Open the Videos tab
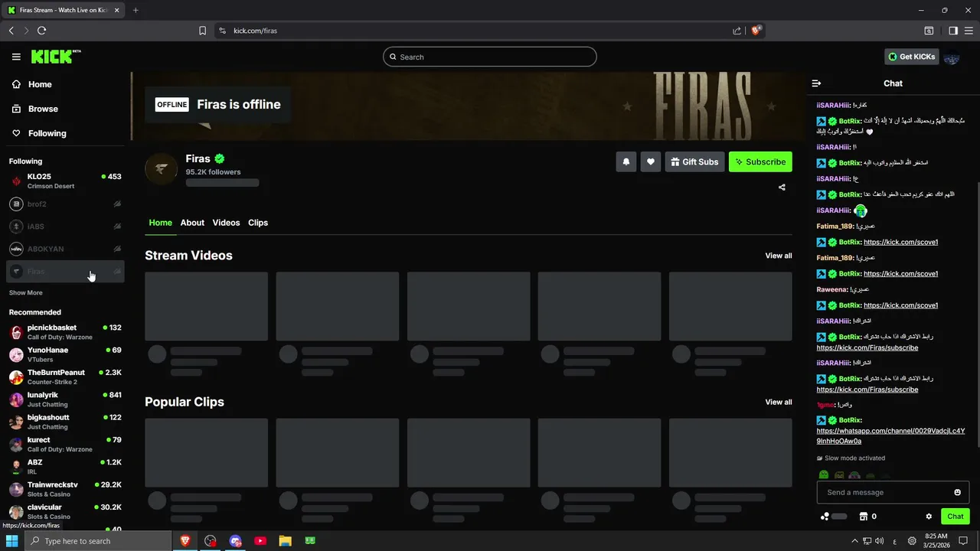This screenshot has height=551, width=980. [226, 223]
